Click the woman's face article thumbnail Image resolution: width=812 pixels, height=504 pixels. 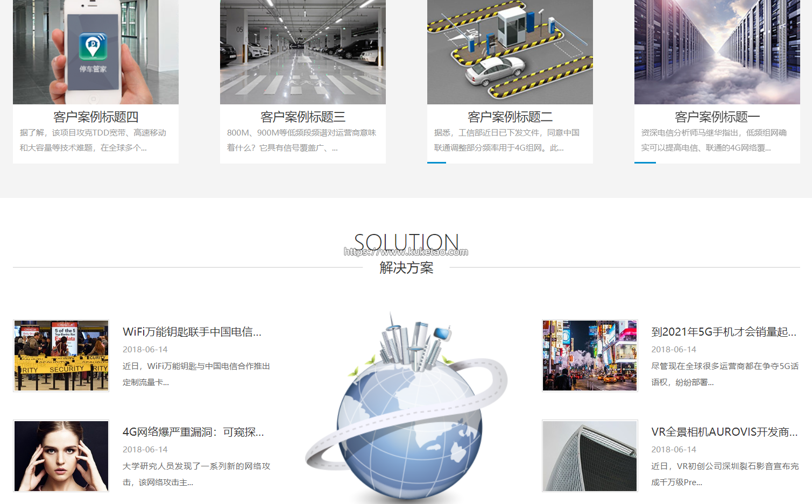[x=61, y=456]
